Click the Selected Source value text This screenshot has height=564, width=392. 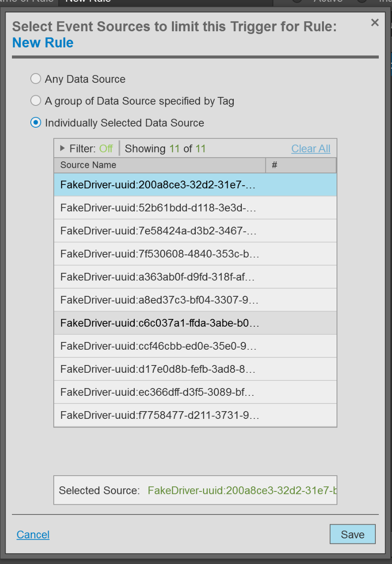pyautogui.click(x=242, y=491)
